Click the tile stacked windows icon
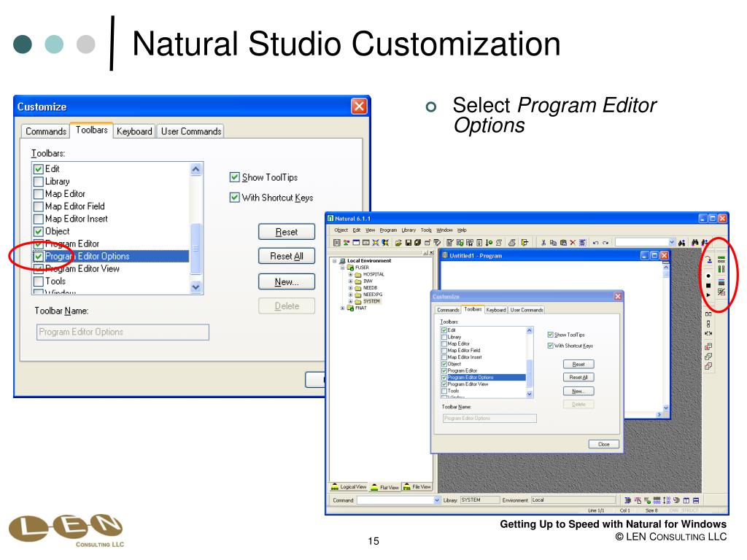 click(708, 324)
